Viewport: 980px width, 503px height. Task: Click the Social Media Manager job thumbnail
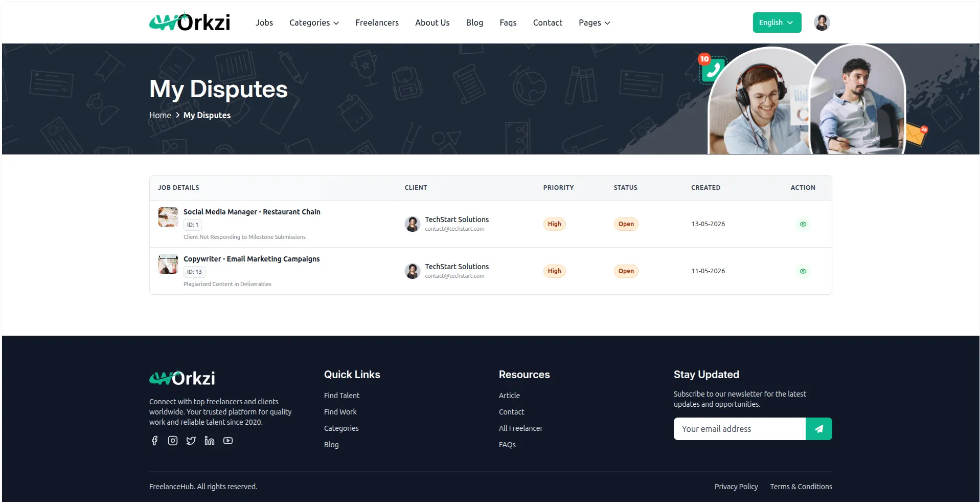click(x=168, y=217)
